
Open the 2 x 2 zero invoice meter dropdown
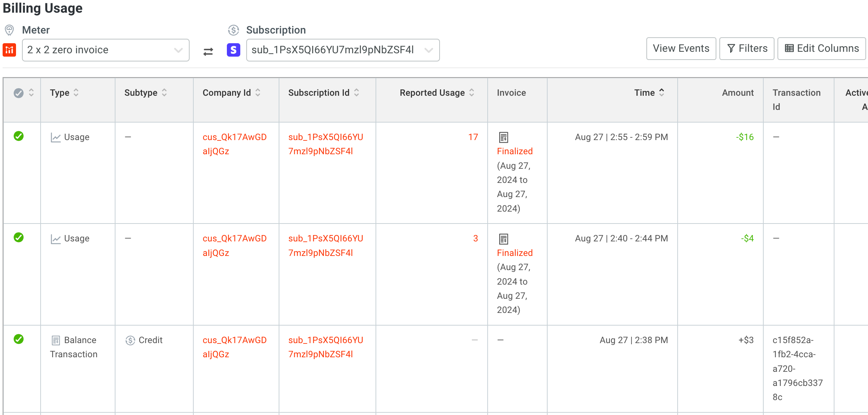[106, 50]
